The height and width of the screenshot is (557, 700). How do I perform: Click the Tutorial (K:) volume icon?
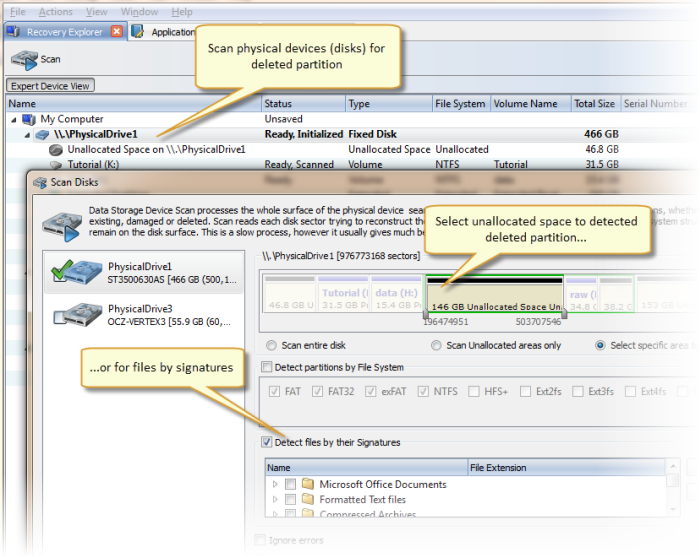pos(56,165)
